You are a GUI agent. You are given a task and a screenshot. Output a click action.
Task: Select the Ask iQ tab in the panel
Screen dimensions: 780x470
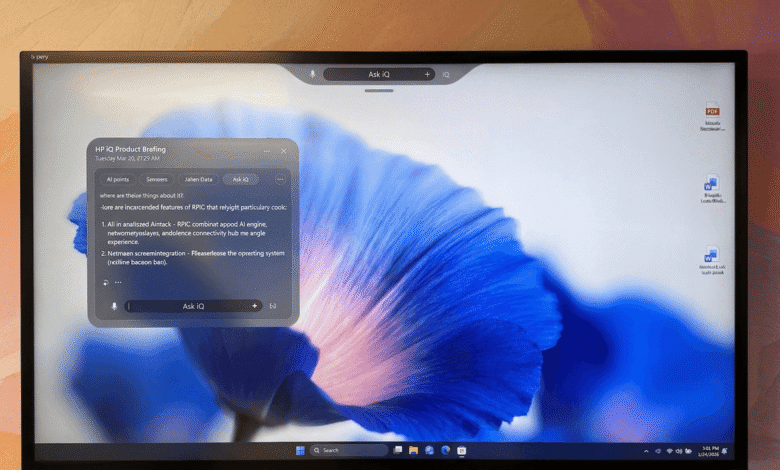[x=240, y=179]
